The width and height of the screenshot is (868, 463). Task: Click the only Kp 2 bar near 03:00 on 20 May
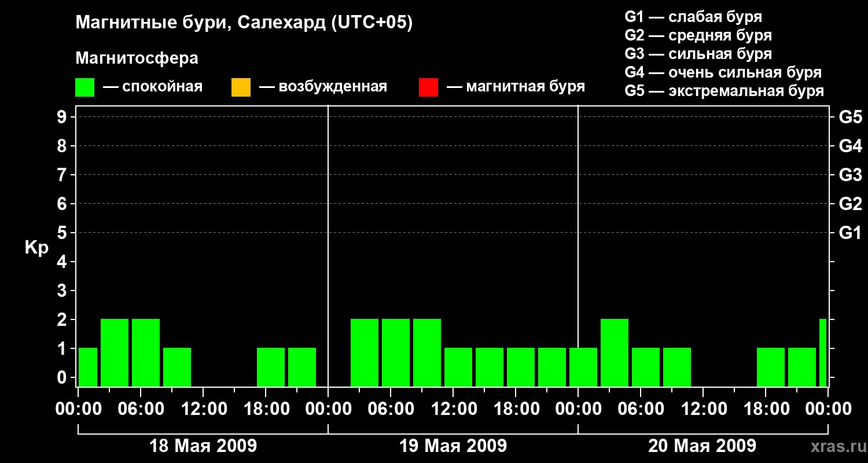pos(615,352)
